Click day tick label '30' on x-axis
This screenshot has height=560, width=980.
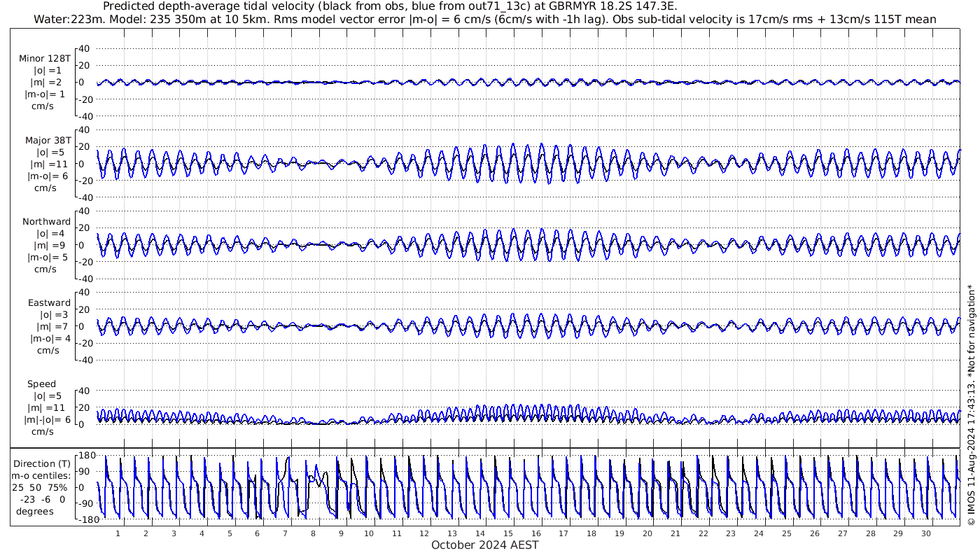926,533
